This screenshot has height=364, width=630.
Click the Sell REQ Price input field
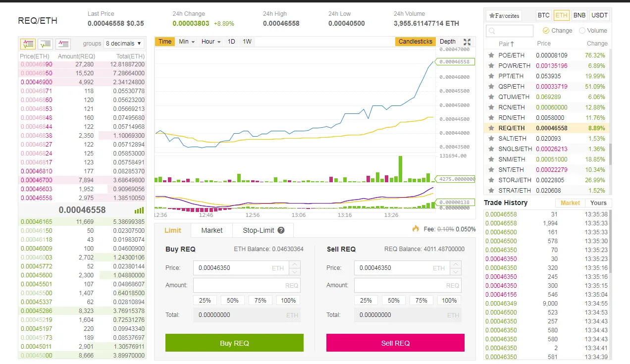[x=402, y=268]
